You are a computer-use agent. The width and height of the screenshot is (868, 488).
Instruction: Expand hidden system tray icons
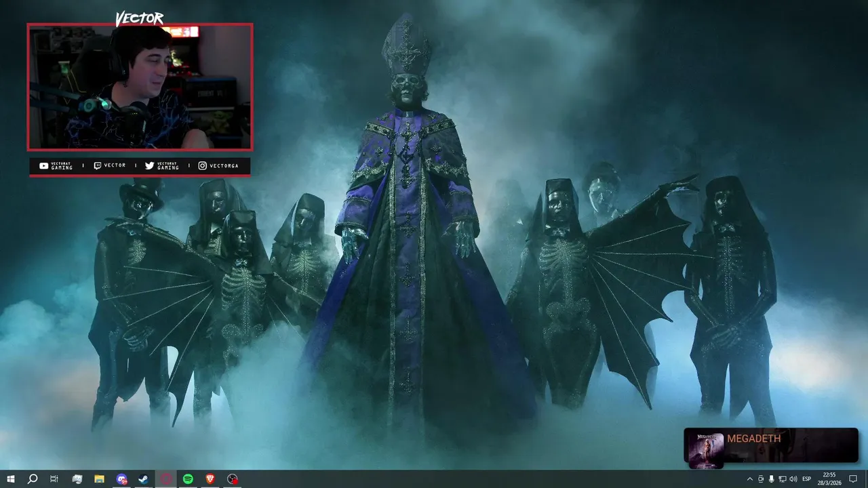(749, 479)
